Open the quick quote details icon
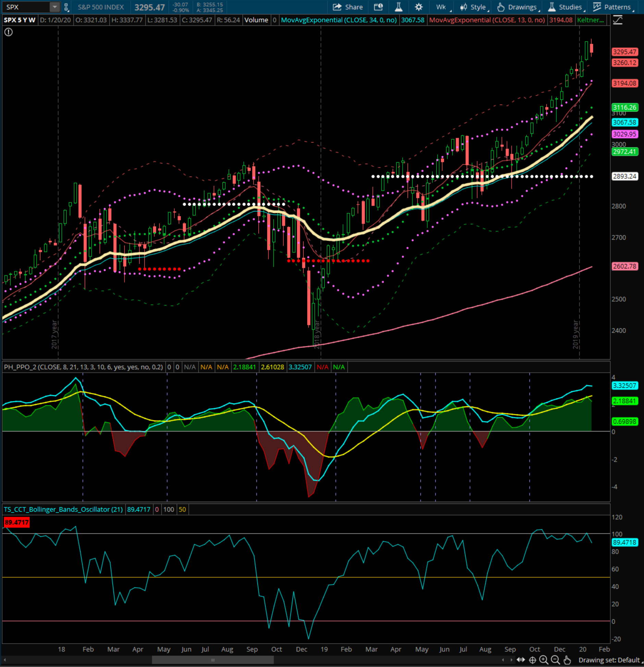This screenshot has width=644, height=667. click(x=378, y=7)
